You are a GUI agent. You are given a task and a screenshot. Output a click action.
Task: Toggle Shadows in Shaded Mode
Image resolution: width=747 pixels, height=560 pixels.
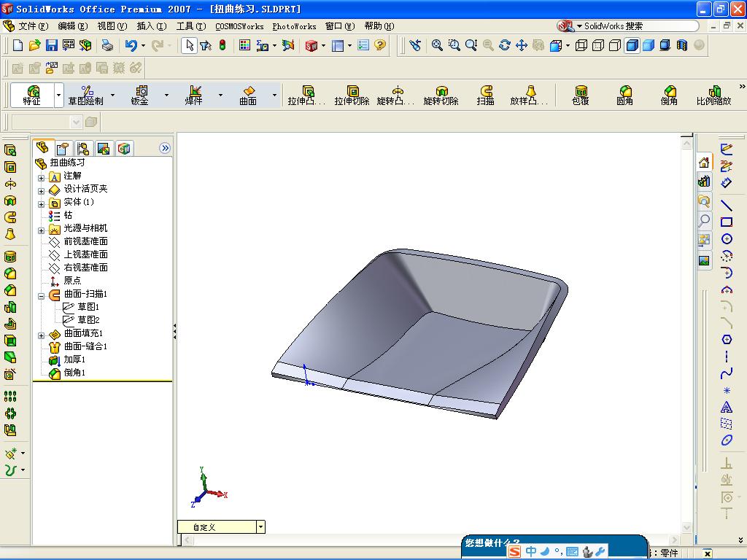(x=665, y=45)
